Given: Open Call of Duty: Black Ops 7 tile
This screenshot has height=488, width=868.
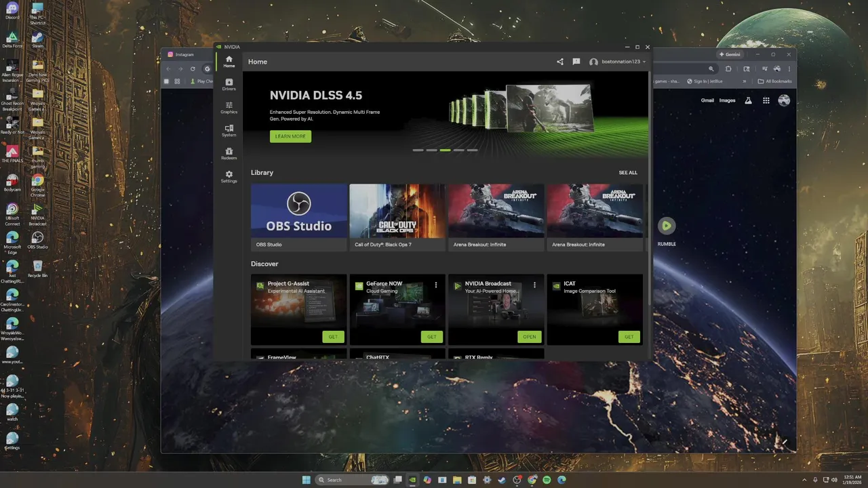Looking at the screenshot, I should 397,218.
